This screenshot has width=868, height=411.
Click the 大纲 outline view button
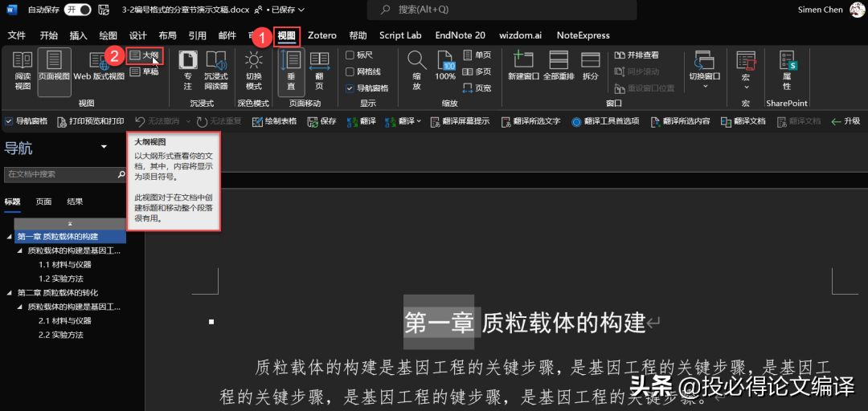[145, 56]
